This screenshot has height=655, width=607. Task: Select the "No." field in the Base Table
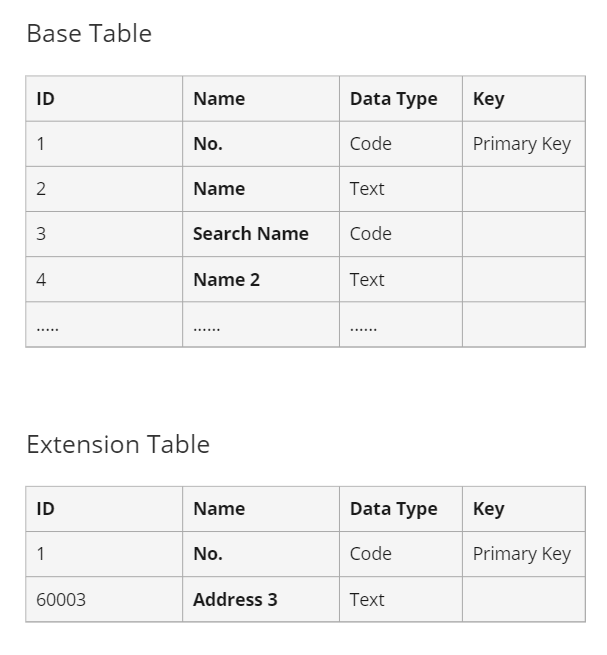[x=208, y=144]
